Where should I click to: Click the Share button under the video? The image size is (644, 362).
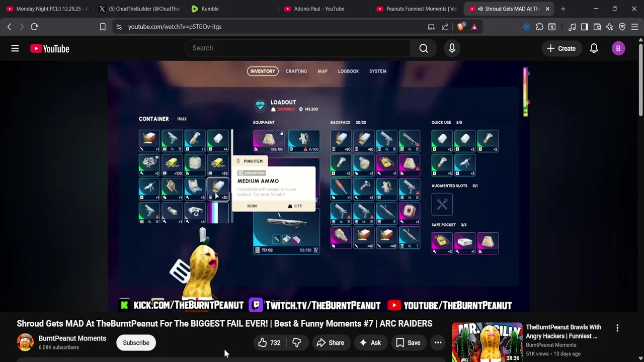pyautogui.click(x=330, y=343)
